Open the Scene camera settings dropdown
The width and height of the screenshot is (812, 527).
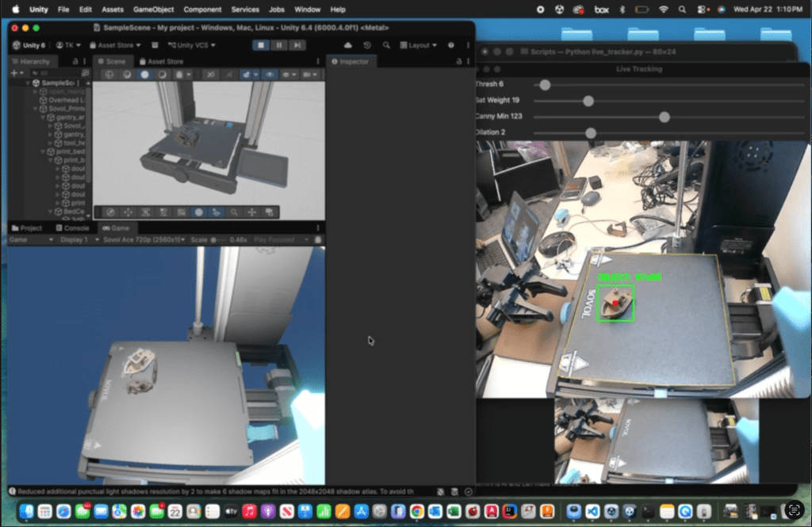(x=309, y=74)
